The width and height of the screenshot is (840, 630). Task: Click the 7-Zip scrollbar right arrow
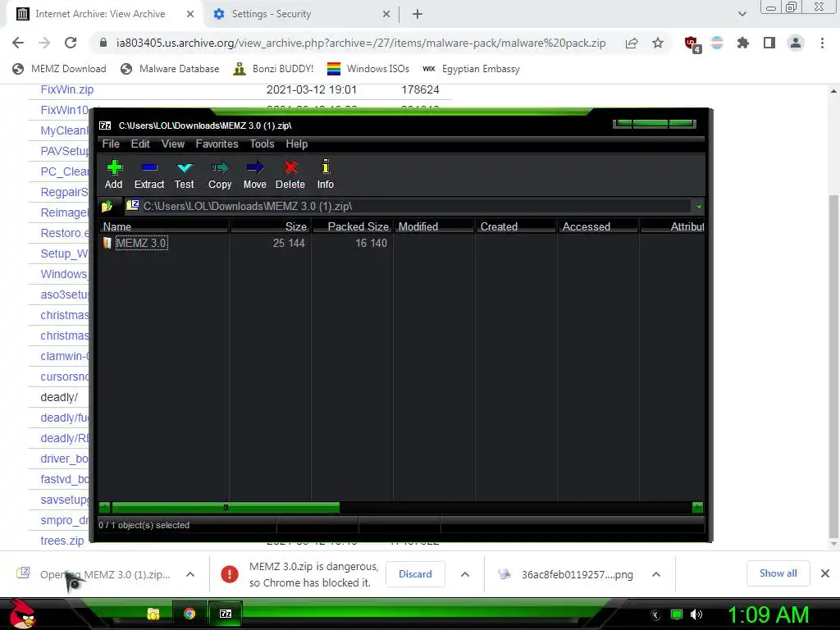(x=697, y=507)
